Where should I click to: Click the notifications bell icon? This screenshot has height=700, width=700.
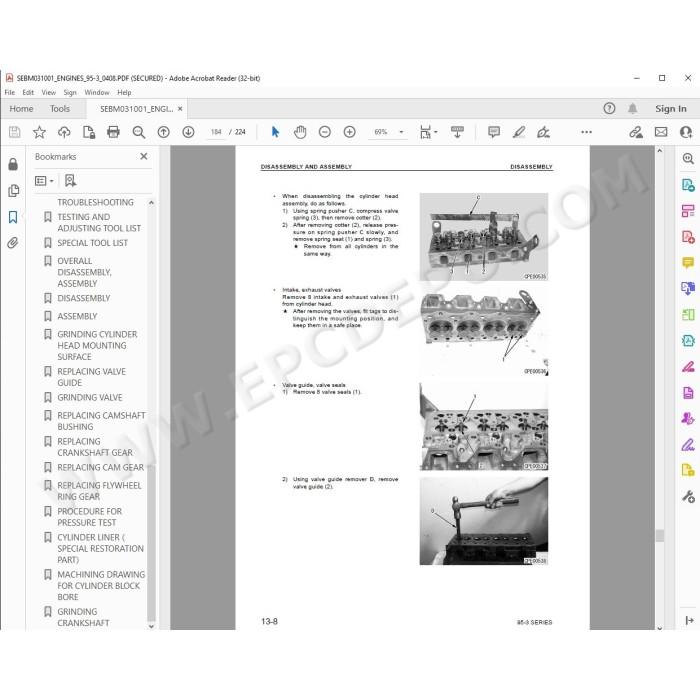[633, 108]
